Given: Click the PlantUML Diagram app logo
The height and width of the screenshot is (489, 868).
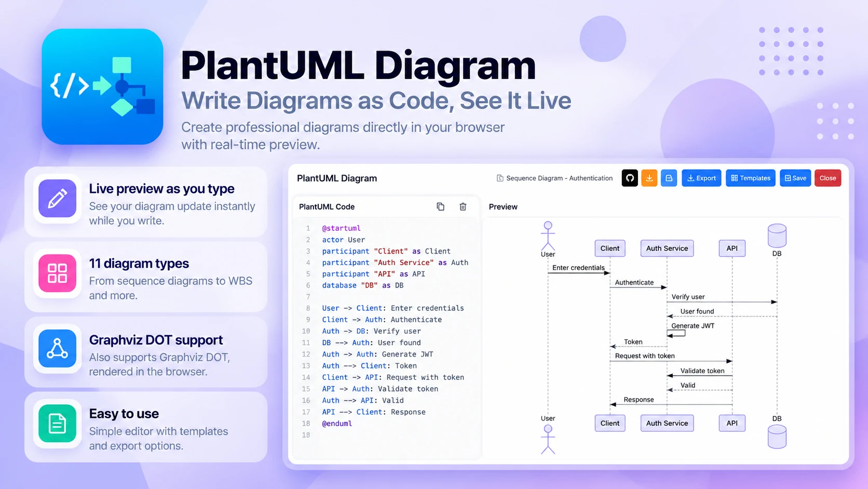Looking at the screenshot, I should [x=103, y=86].
